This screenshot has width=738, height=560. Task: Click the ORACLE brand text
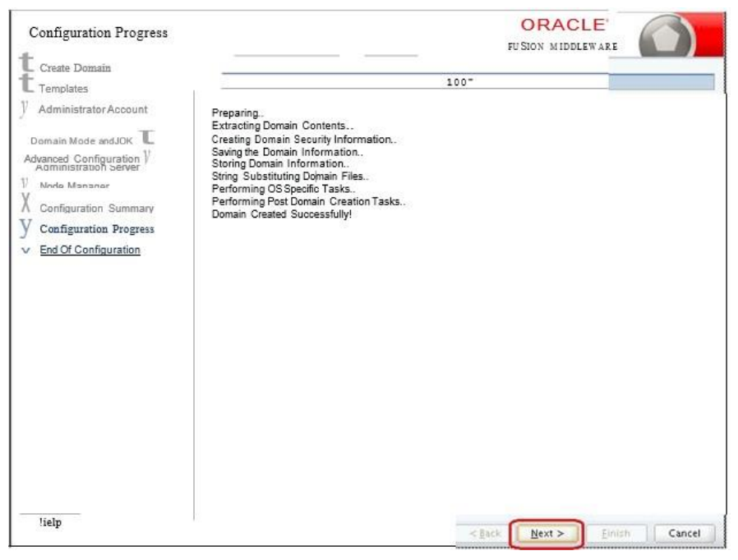coord(564,25)
